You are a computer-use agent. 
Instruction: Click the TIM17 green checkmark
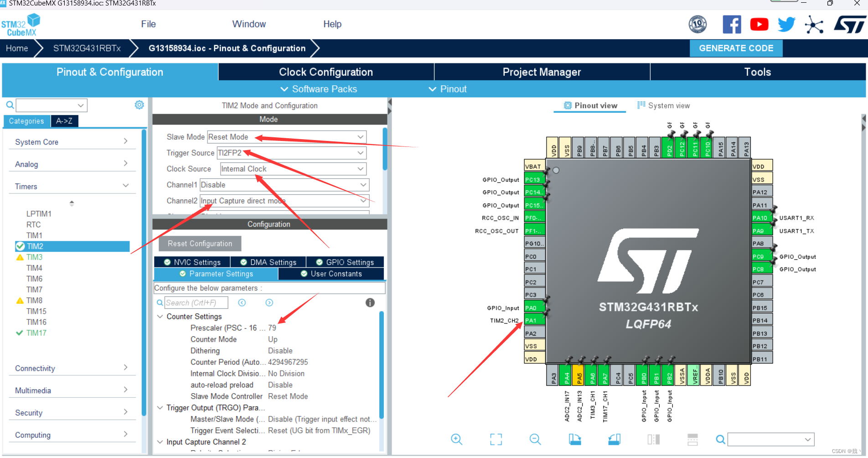20,333
